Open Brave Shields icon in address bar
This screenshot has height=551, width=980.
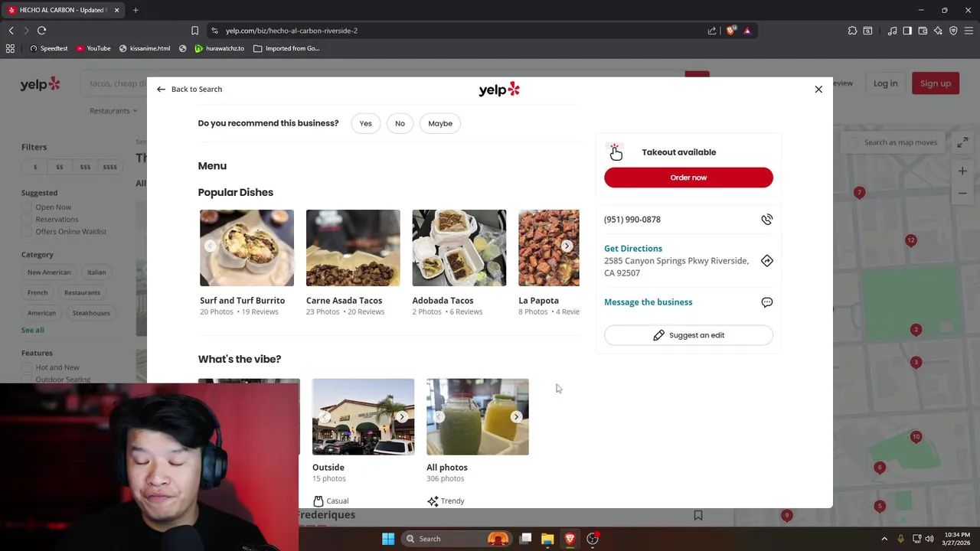(731, 31)
